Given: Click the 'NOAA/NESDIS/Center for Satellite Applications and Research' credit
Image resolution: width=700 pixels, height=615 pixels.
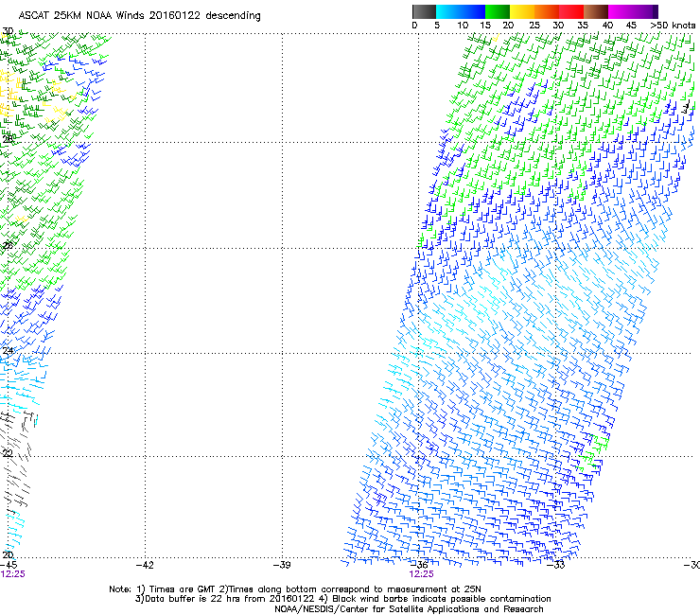Looking at the screenshot, I should pos(409,609).
